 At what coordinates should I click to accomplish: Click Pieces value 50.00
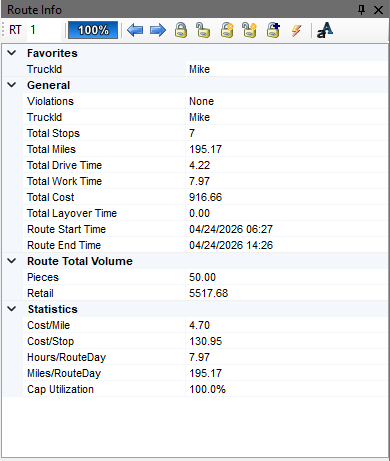(202, 277)
